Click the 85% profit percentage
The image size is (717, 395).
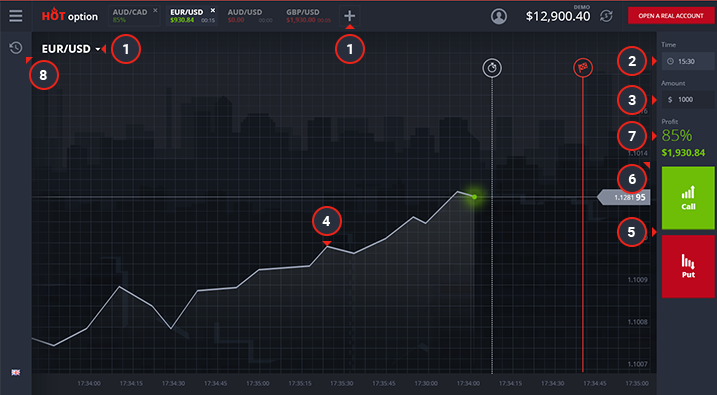tap(677, 135)
